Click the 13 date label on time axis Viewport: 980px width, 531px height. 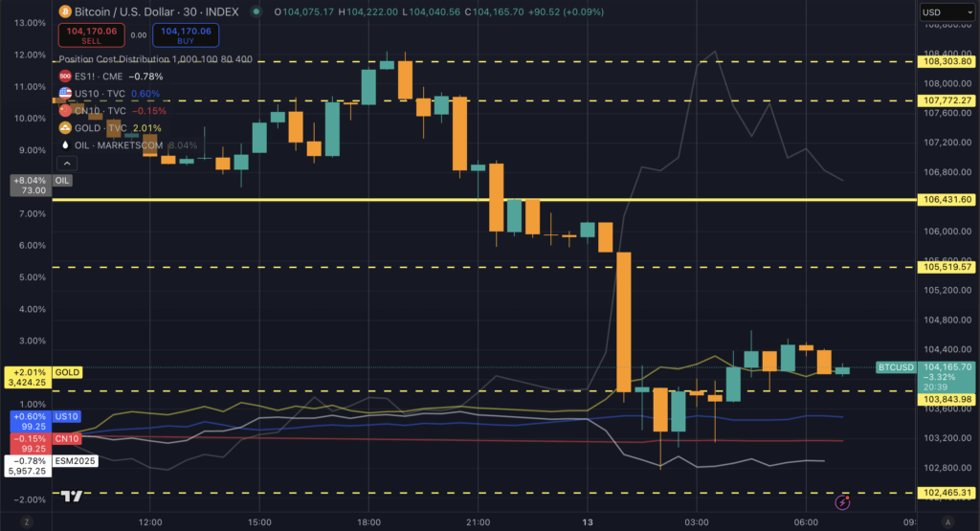pyautogui.click(x=588, y=522)
